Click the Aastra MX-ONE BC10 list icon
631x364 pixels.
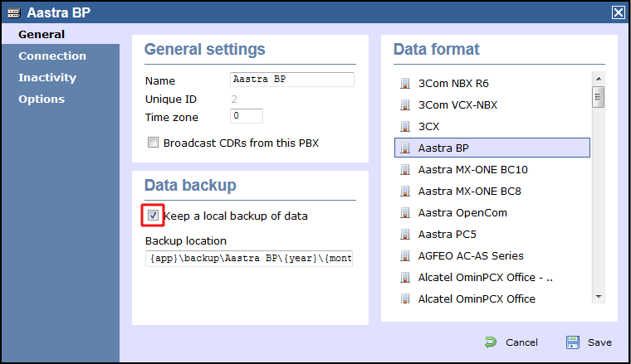click(405, 170)
